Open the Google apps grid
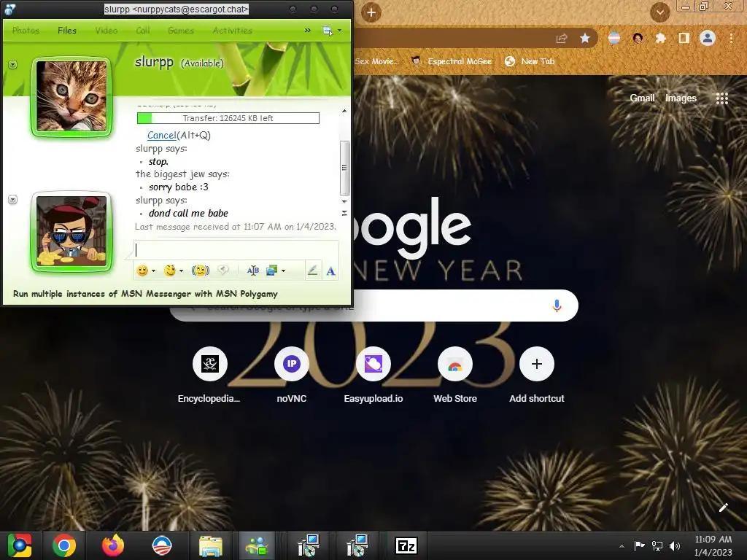Image resolution: width=747 pixels, height=560 pixels. point(722,98)
